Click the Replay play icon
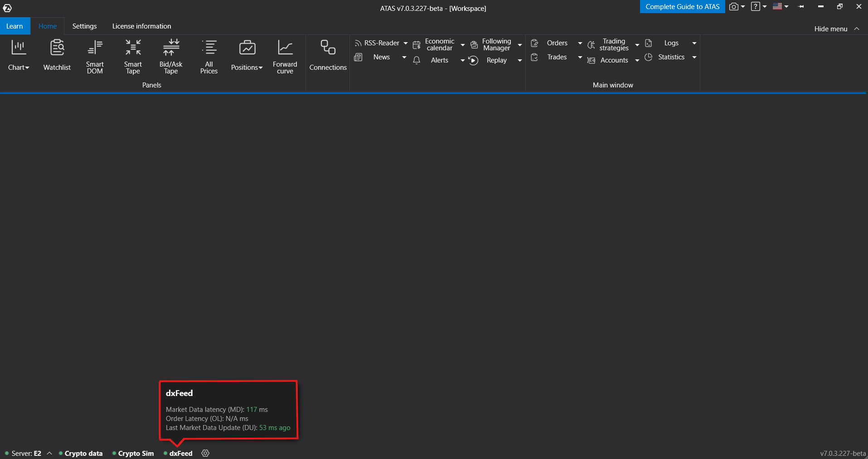 click(473, 60)
